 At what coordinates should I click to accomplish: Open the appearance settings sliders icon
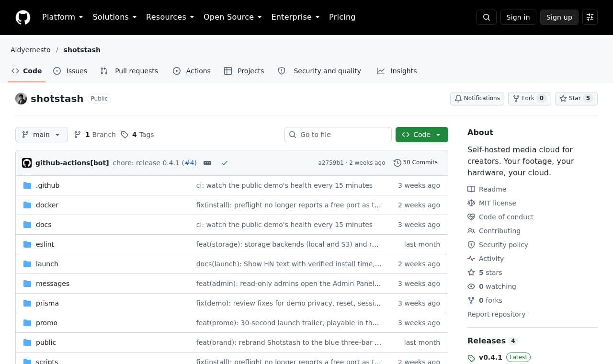point(590,17)
